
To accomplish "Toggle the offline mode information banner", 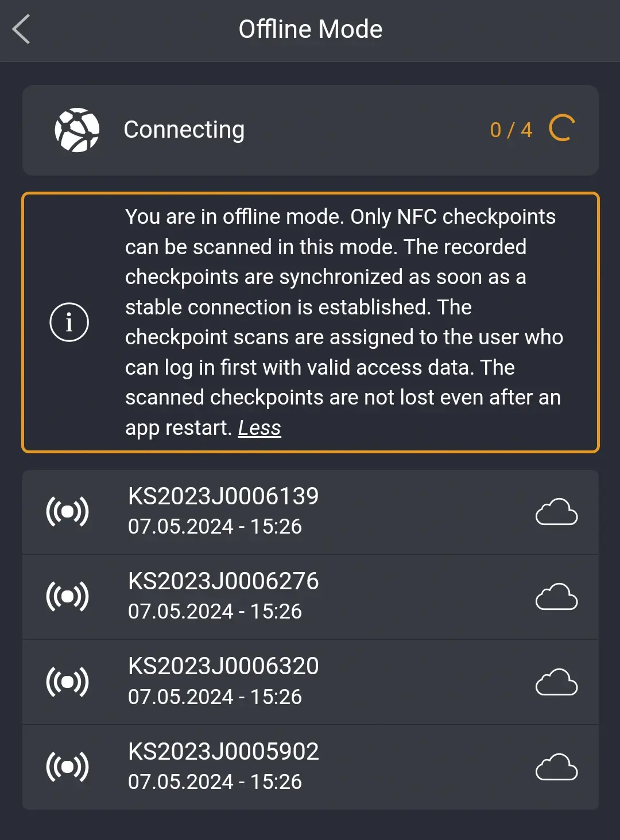I will (310, 321).
